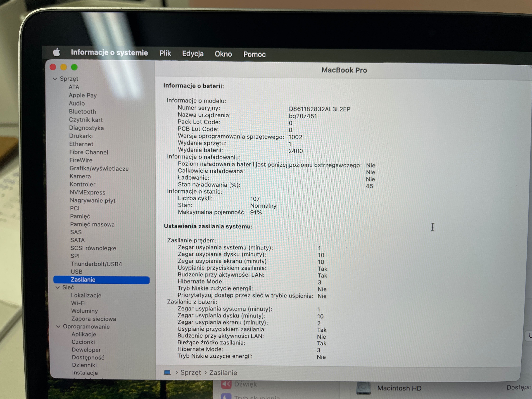Select FireWire in the sidebar

point(81,160)
